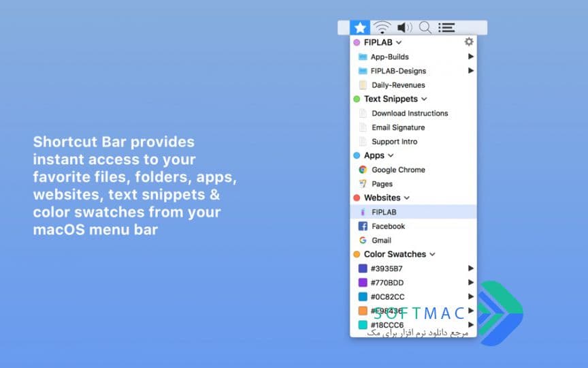Select the FIPLAB-Designs menu entry
Screen dimensions: 588x368
tap(414, 71)
